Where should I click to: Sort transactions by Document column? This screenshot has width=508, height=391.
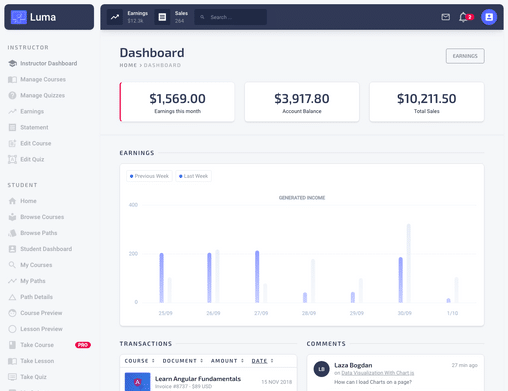[x=183, y=361]
